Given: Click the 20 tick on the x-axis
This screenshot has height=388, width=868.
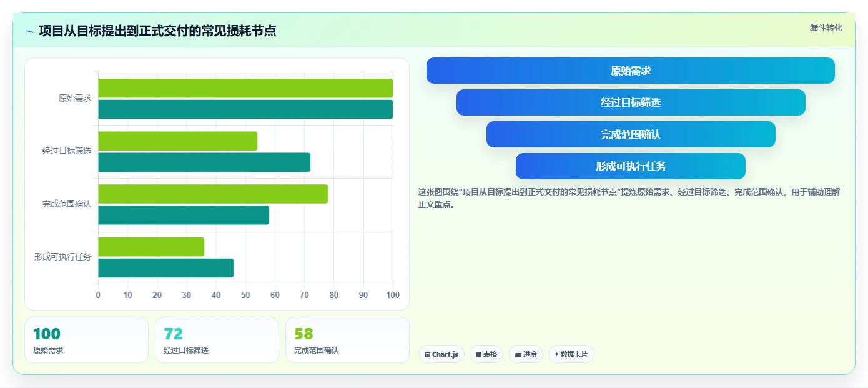Looking at the screenshot, I should tap(157, 295).
